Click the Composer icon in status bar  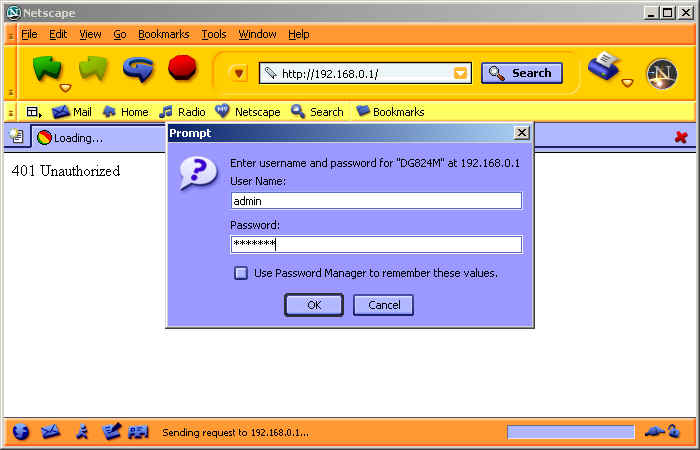click(111, 432)
